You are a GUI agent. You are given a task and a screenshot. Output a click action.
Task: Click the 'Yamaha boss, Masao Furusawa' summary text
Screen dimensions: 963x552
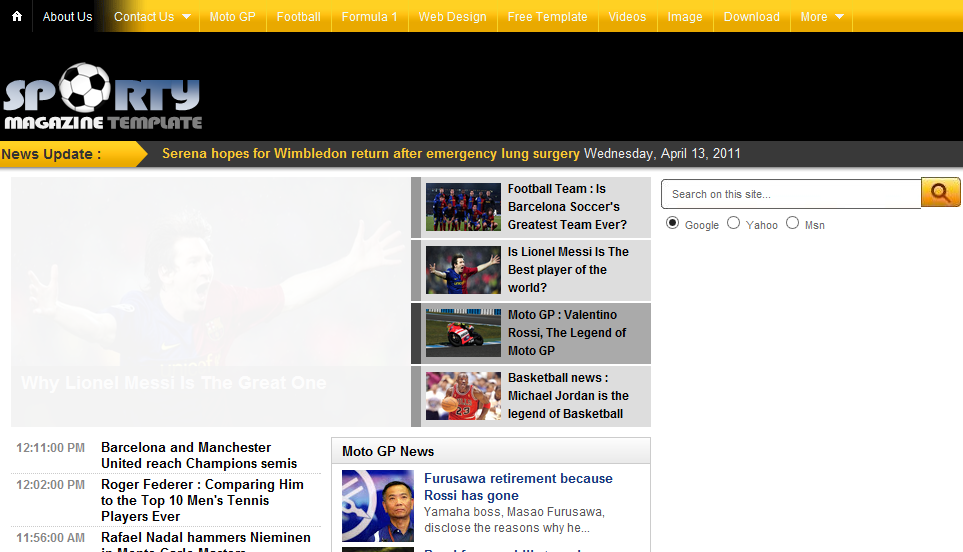click(514, 519)
